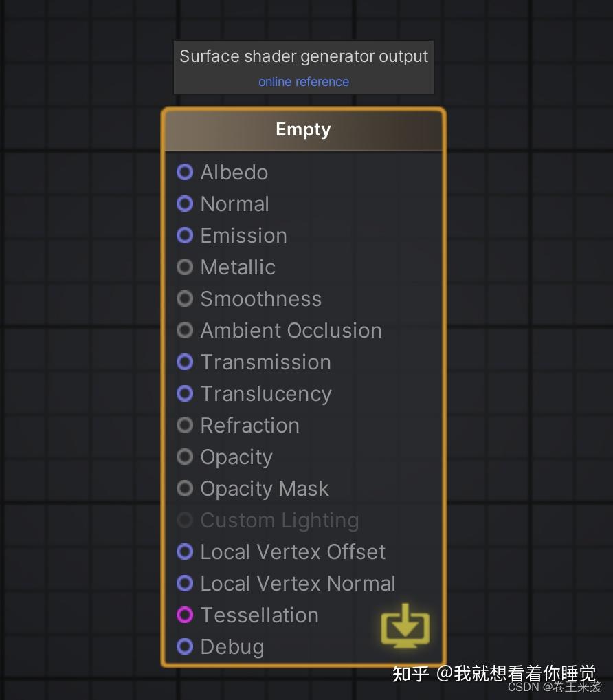Viewport: 613px width, 700px height.
Task: Click the Surface shader generator output header
Action: tap(303, 56)
